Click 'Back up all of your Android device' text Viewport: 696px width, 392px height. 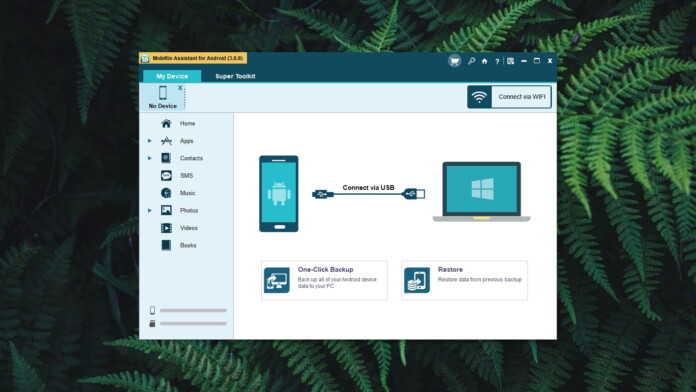(337, 280)
